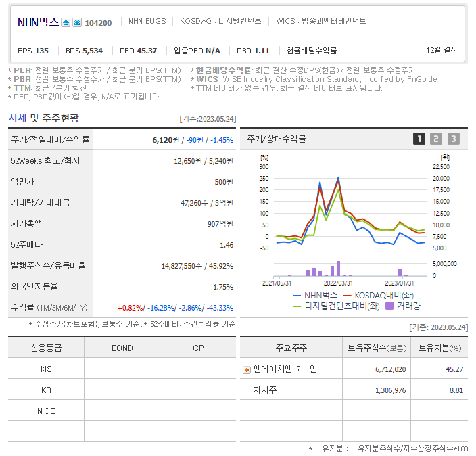Select the stock code 104200
The height and width of the screenshot is (456, 476).
tap(98, 23)
